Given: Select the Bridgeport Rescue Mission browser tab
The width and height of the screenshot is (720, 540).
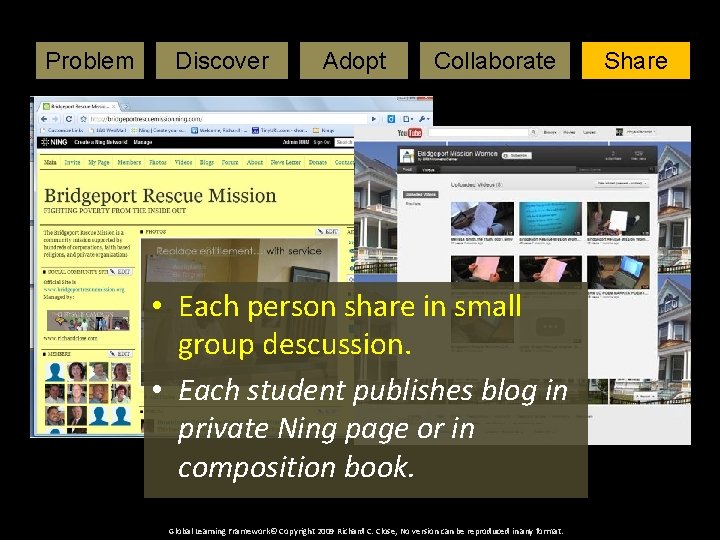Looking at the screenshot, I should (x=79, y=107).
